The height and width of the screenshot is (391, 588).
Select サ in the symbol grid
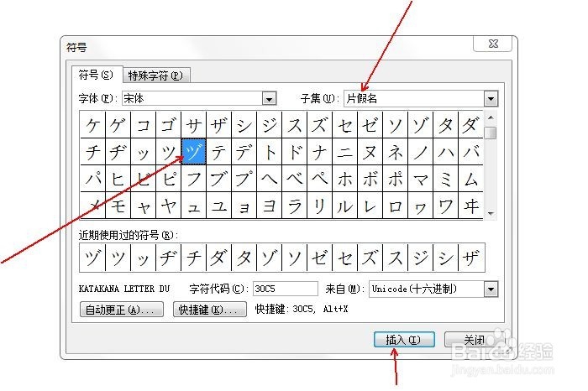point(193,125)
